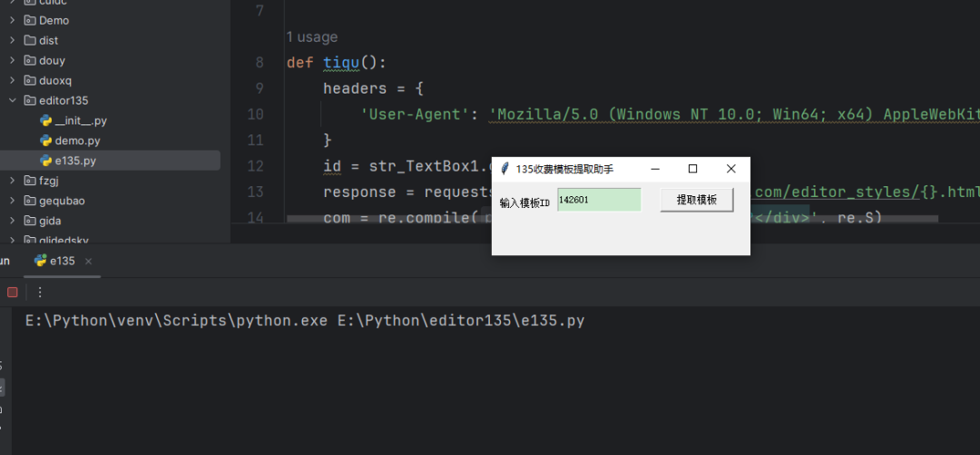Expand the gida folder chevron
This screenshot has width=980, height=455.
click(12, 221)
